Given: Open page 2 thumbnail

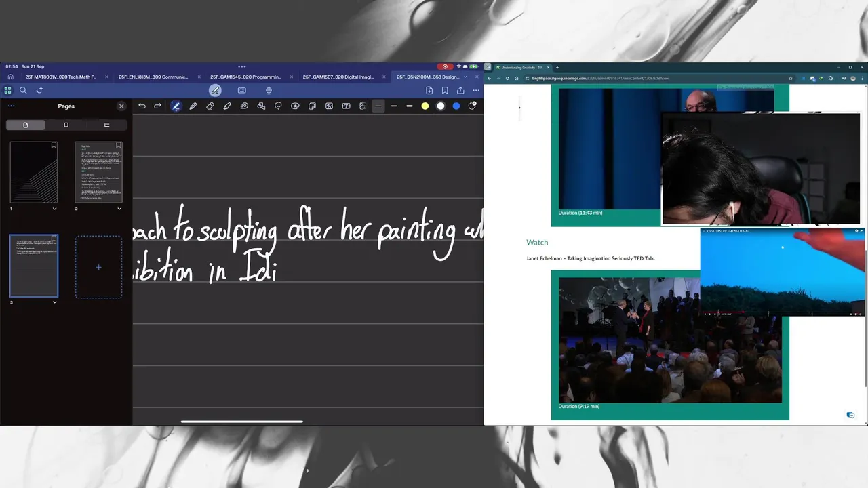Looking at the screenshot, I should pos(98,172).
